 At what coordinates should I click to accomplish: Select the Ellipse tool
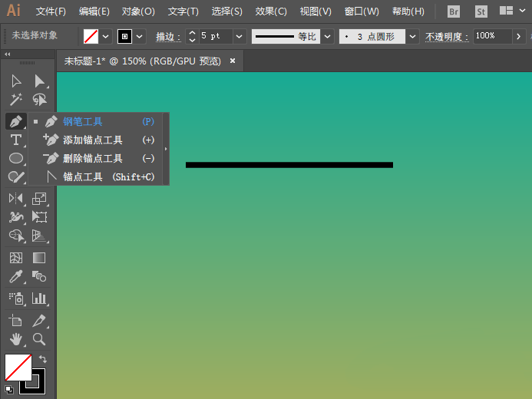coord(16,158)
